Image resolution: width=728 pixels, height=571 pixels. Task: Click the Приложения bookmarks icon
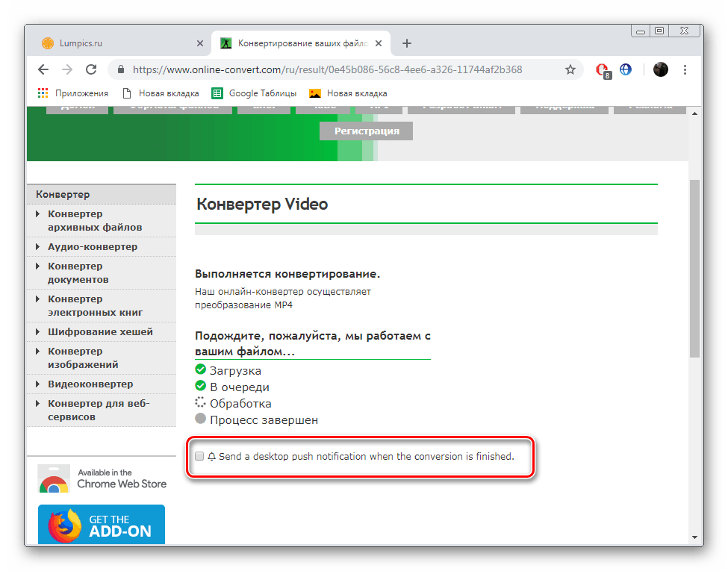43,93
